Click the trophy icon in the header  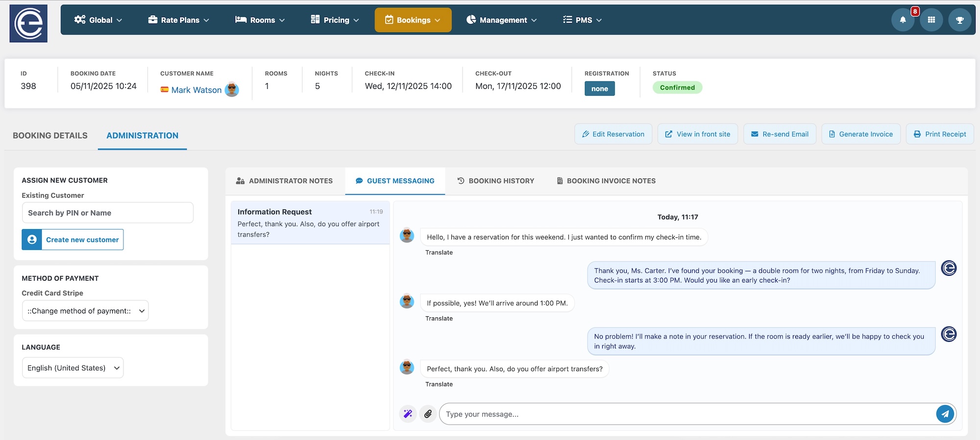pos(959,20)
